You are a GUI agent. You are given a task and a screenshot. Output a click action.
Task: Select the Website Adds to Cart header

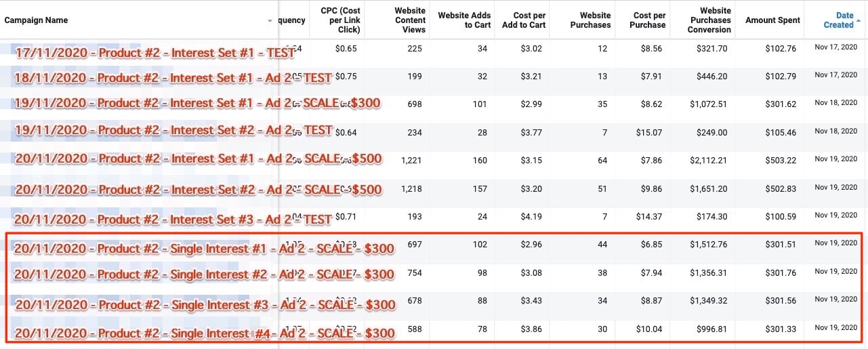click(463, 20)
